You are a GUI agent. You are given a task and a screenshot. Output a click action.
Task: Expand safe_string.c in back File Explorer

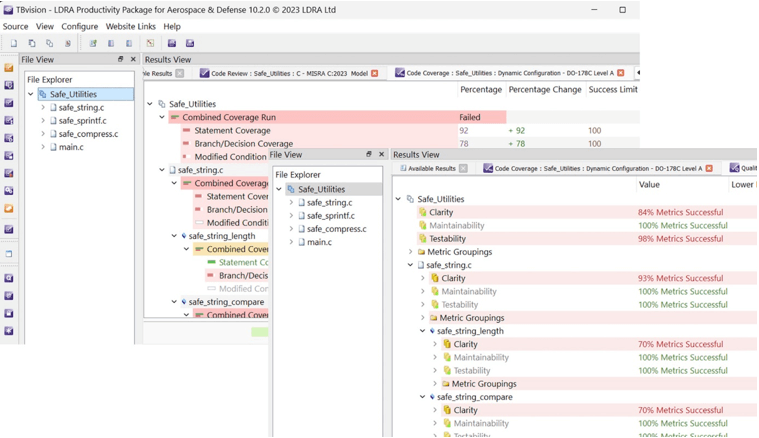43,107
